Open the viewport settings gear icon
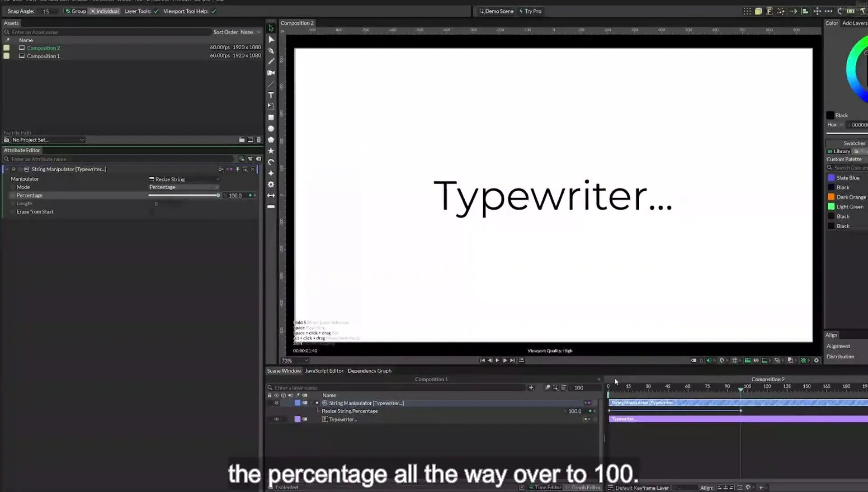Viewport: 868px width, 492px height. pos(816,360)
